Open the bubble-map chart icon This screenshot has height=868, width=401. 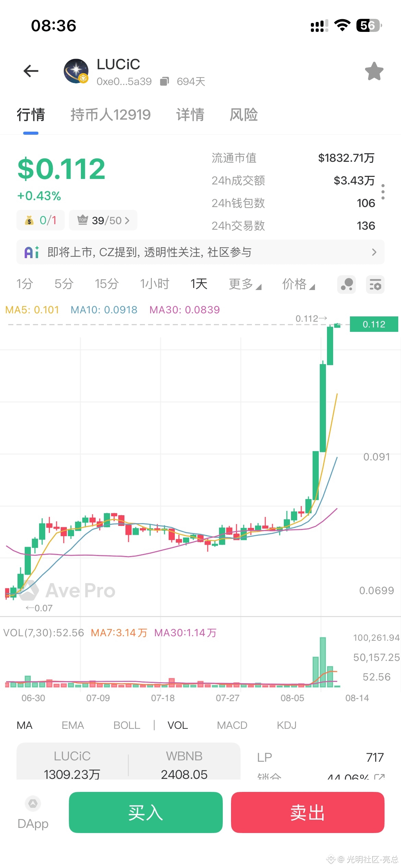click(x=347, y=285)
